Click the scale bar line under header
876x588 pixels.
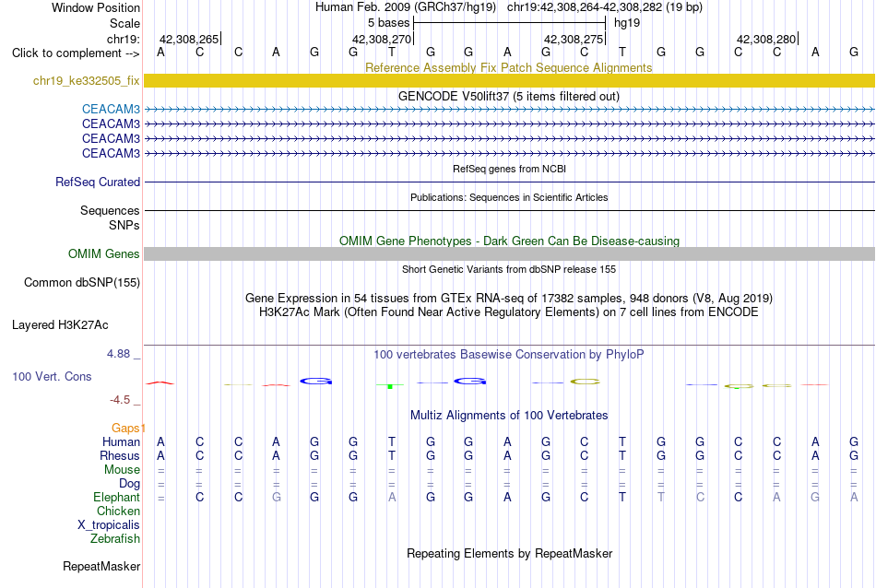tap(510, 23)
